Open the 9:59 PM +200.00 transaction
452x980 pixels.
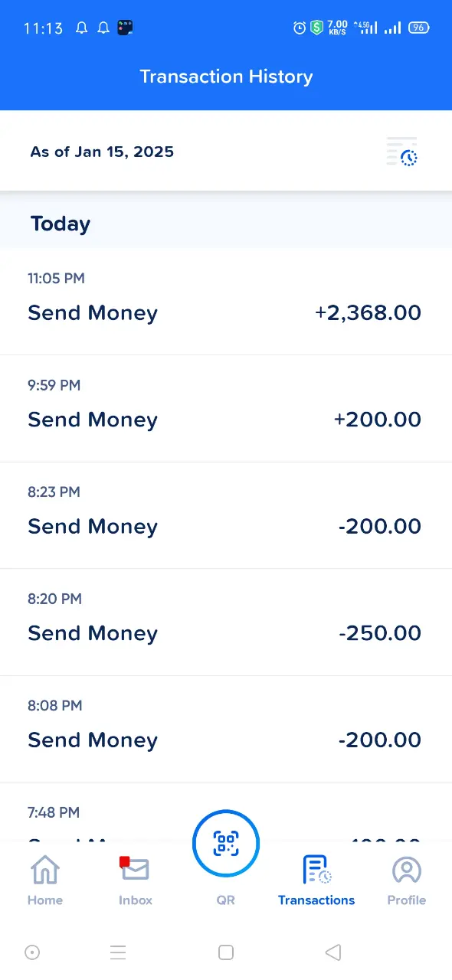click(226, 409)
